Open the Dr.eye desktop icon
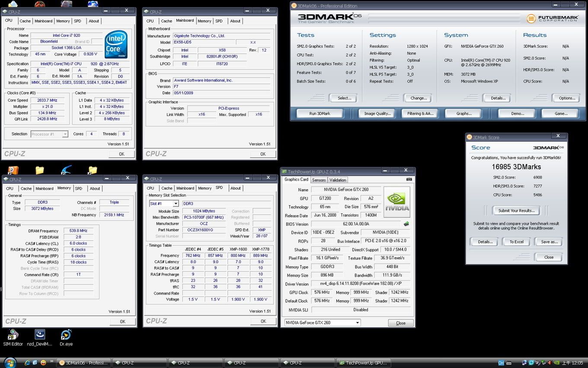 [x=66, y=338]
